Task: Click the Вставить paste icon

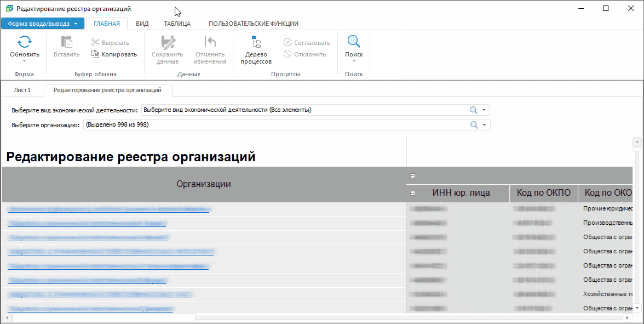Action: pyautogui.click(x=67, y=42)
